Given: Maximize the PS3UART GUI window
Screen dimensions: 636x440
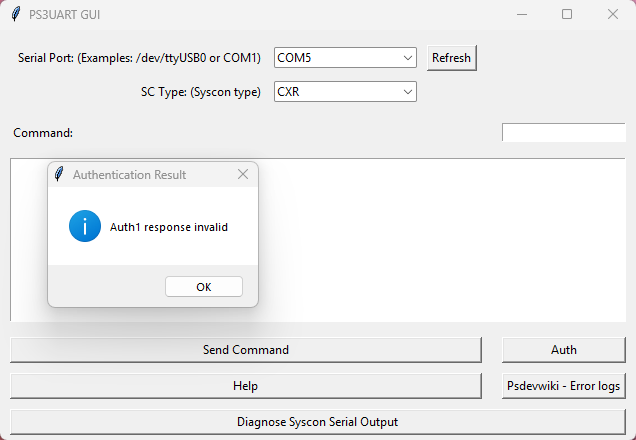Looking at the screenshot, I should click(567, 15).
